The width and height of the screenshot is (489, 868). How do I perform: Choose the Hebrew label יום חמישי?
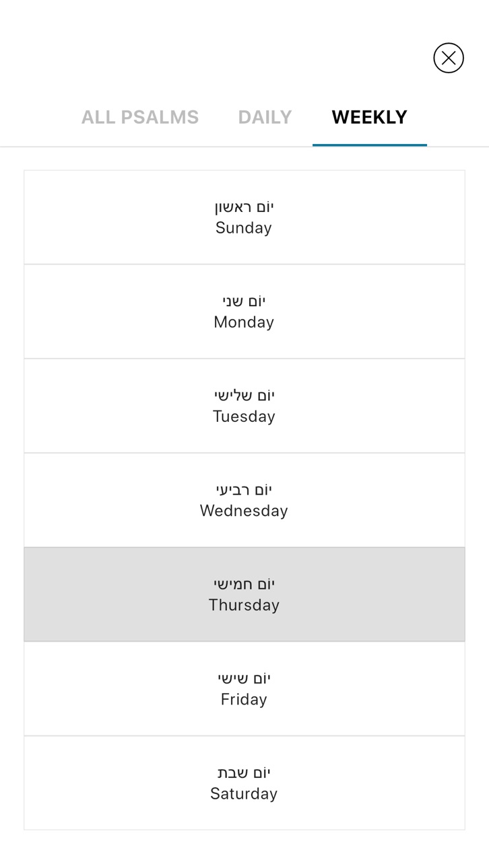244,584
